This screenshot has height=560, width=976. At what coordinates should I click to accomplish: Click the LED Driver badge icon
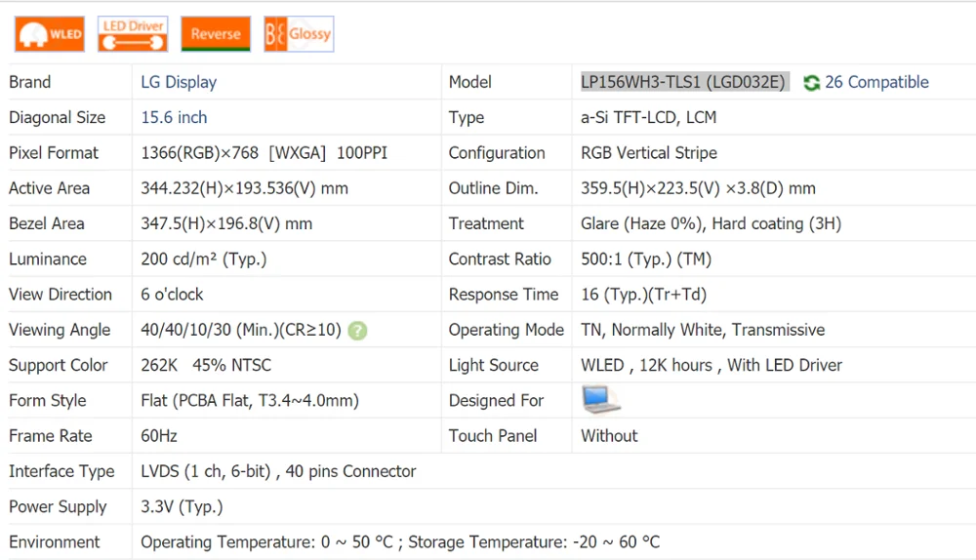(x=133, y=33)
